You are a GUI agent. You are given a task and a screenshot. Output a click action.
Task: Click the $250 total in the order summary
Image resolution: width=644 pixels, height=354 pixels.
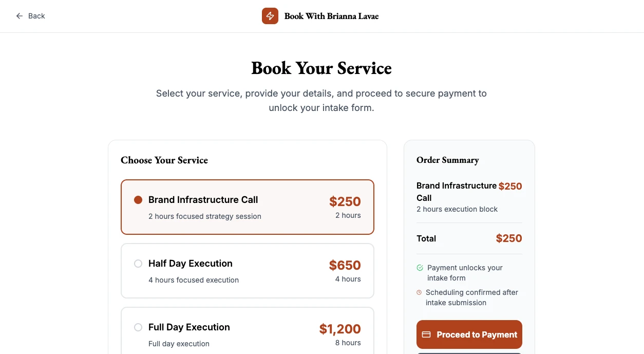(508, 238)
